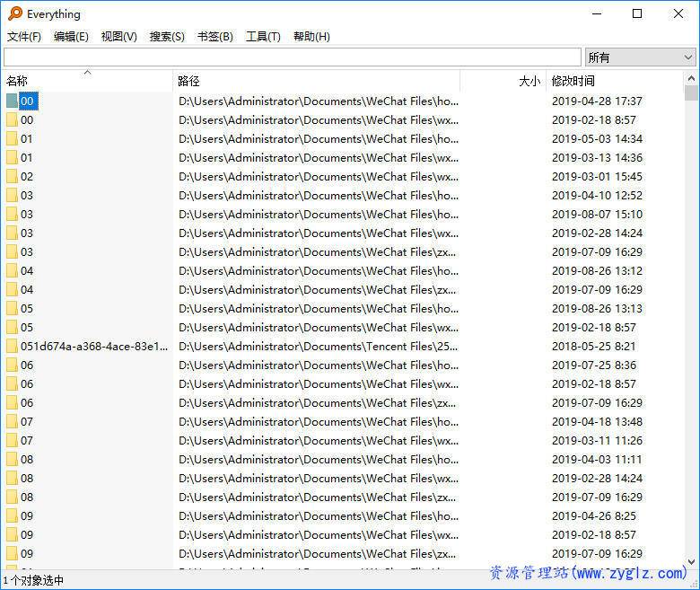Click the date 2018-05-25 8:21
Viewport: 700px width, 590px height.
click(x=593, y=346)
